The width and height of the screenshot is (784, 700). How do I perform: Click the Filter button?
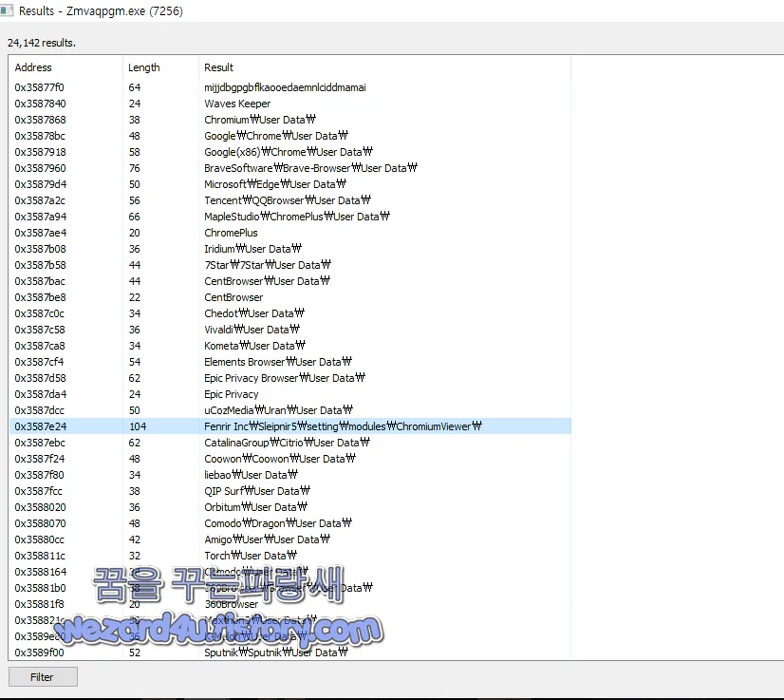click(43, 677)
